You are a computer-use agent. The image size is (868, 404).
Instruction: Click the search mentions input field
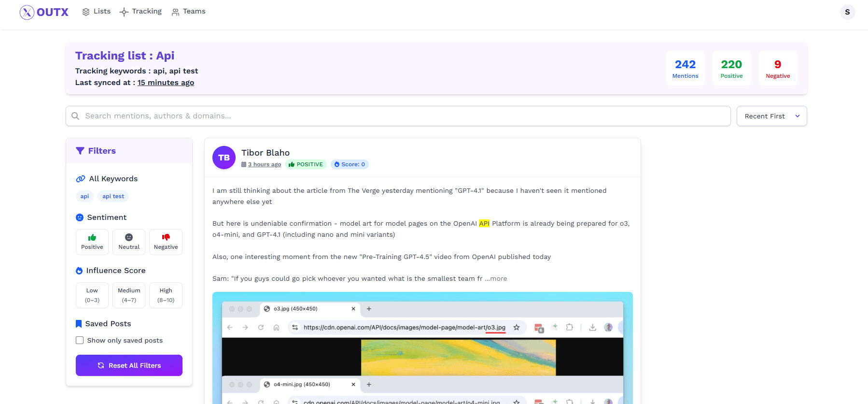click(x=398, y=116)
